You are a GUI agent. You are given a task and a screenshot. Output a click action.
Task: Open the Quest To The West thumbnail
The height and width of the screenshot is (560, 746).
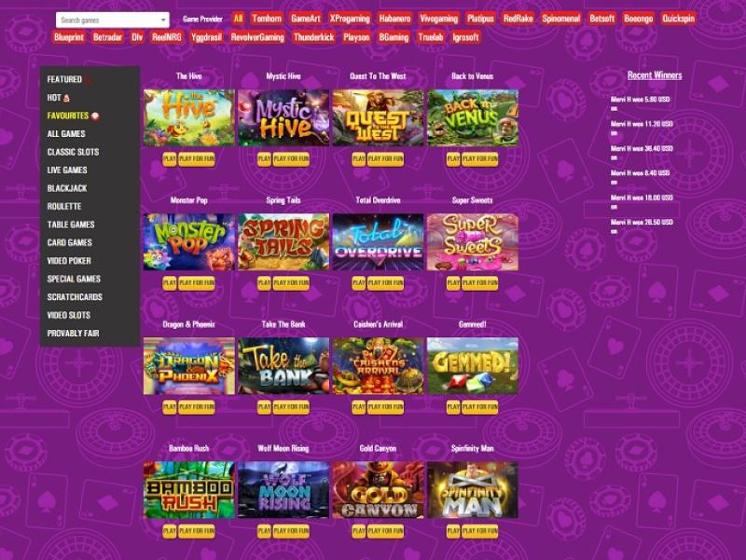coord(378,117)
